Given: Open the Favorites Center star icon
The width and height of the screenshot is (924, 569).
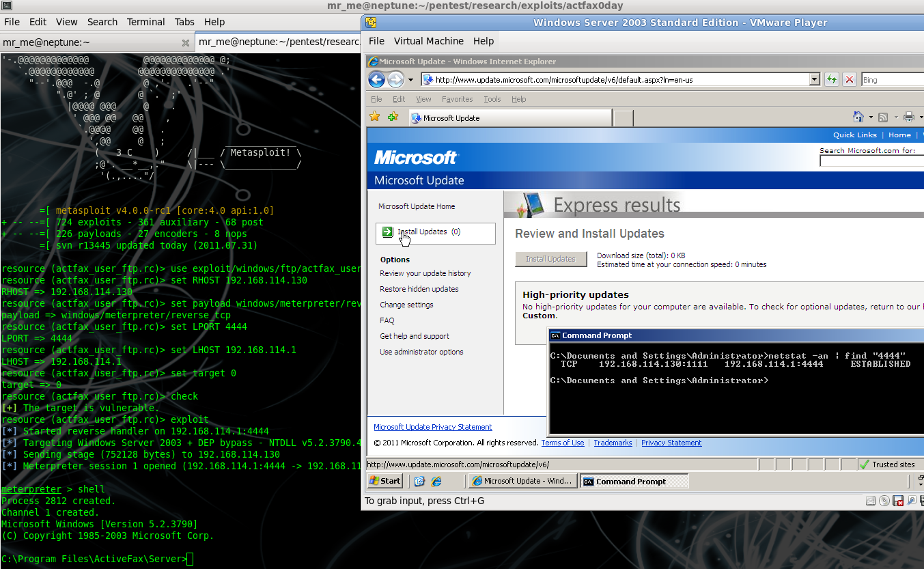Looking at the screenshot, I should coord(374,117).
